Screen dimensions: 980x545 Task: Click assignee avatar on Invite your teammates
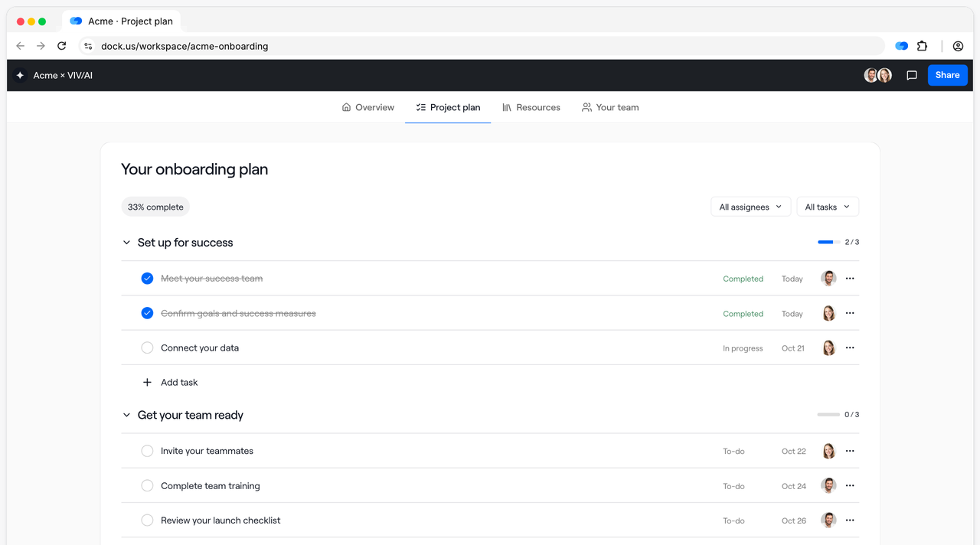828,451
